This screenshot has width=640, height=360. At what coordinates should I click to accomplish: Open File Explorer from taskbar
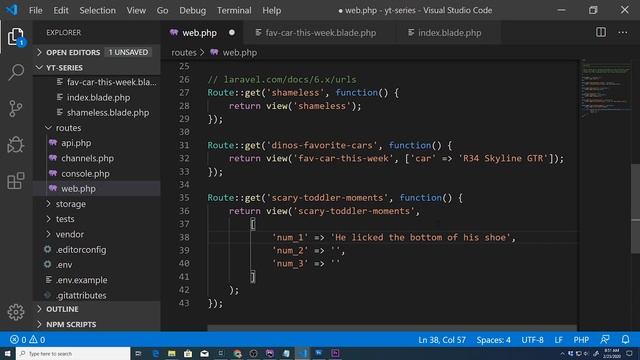171,353
